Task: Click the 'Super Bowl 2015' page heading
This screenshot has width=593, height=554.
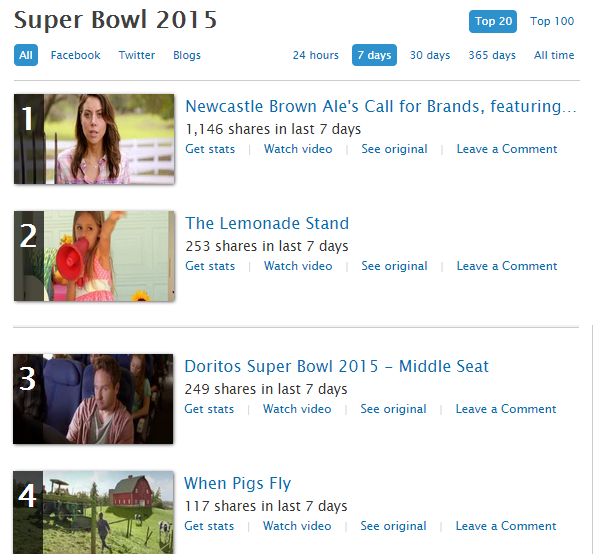Action: pyautogui.click(x=115, y=20)
